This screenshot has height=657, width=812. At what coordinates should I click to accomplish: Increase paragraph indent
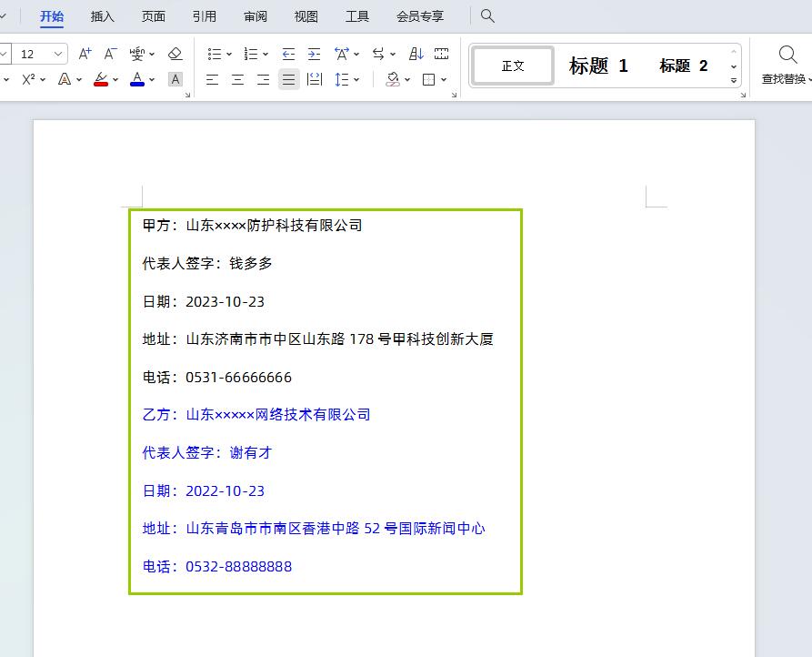pyautogui.click(x=314, y=54)
